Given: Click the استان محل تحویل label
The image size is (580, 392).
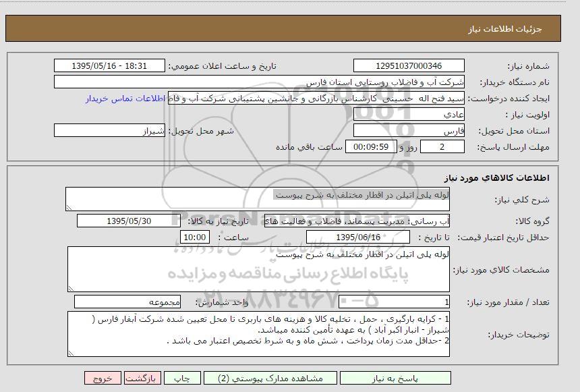Looking at the screenshot, I should coord(514,131).
